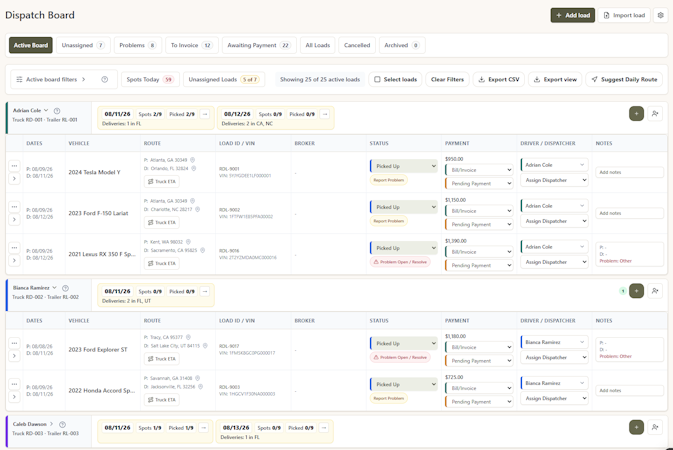Click the map pin next to Savannah, GA 31408
673x450 pixels.
coord(197,378)
